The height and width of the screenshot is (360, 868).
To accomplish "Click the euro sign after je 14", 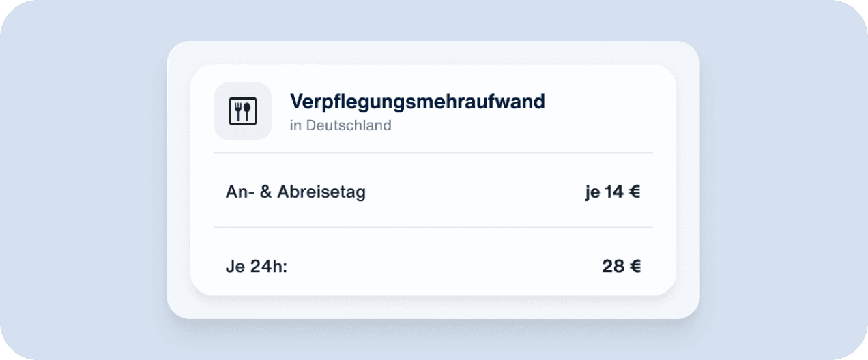I will [x=635, y=192].
